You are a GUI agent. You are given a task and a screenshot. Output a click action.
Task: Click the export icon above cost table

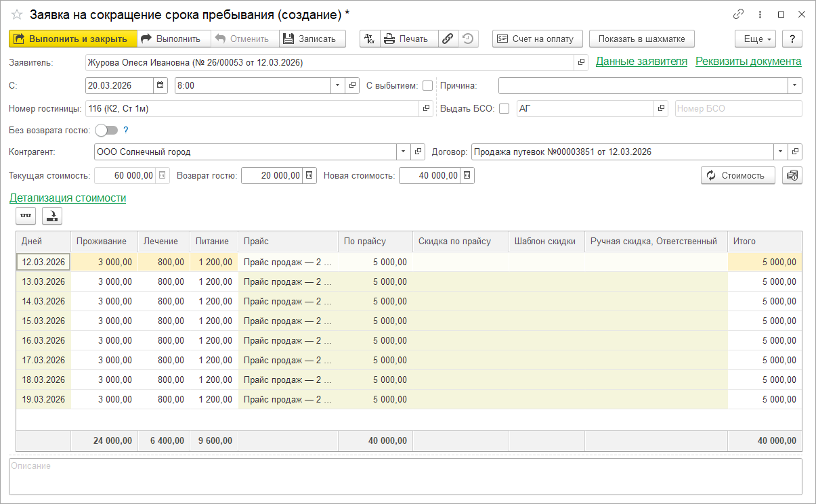tap(52, 216)
